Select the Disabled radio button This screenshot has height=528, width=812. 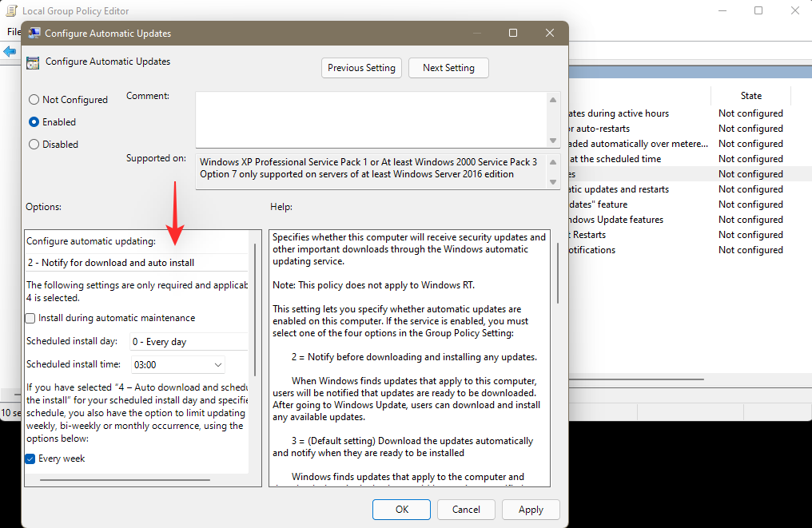pyautogui.click(x=34, y=145)
